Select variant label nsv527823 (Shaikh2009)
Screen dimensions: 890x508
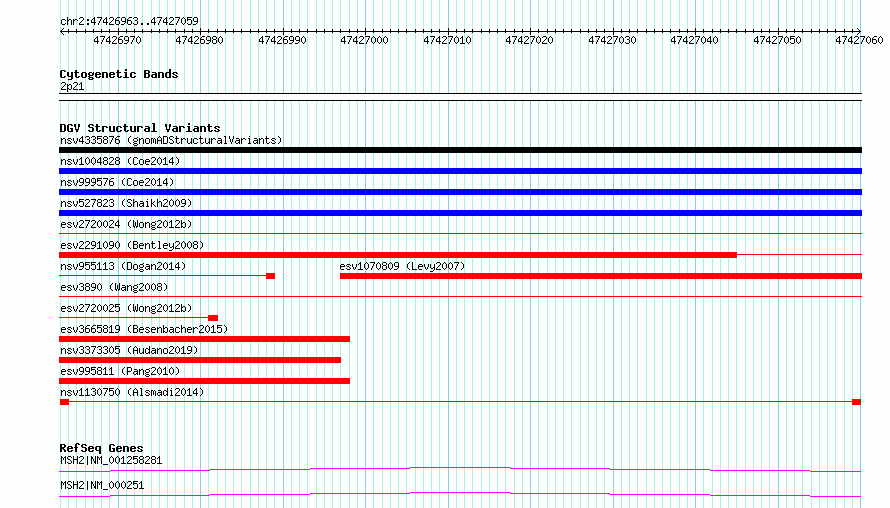[x=126, y=203]
